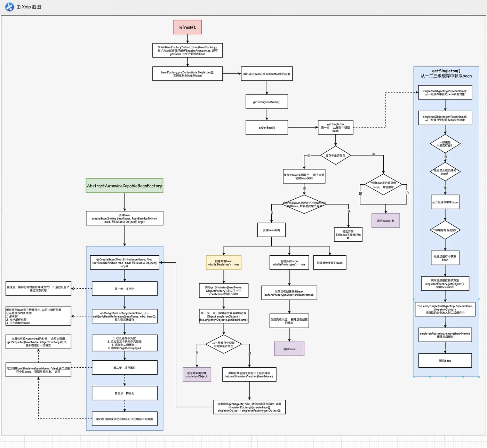487x448 pixels.
Task: Click the finishBeanFactoryInitialization(beanFactory) box
Action: pyautogui.click(x=187, y=50)
